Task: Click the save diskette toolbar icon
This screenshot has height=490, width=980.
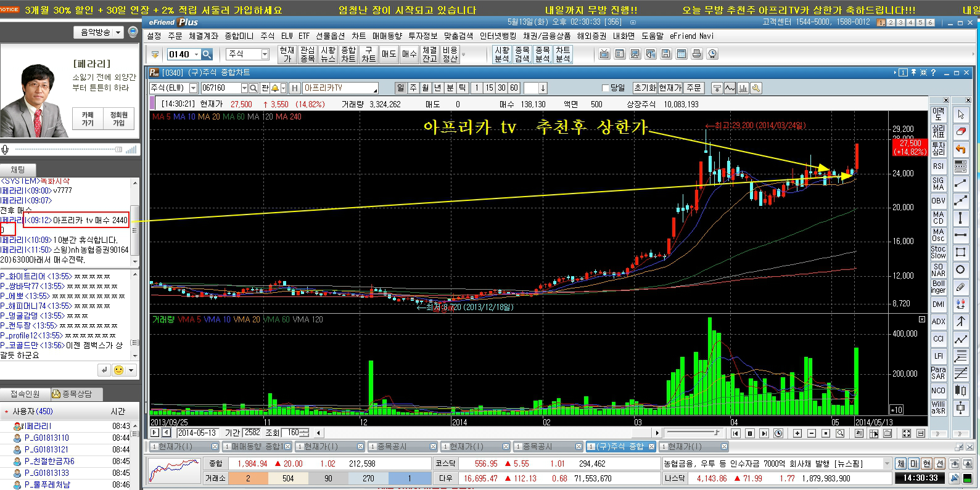Action: pyautogui.click(x=665, y=54)
